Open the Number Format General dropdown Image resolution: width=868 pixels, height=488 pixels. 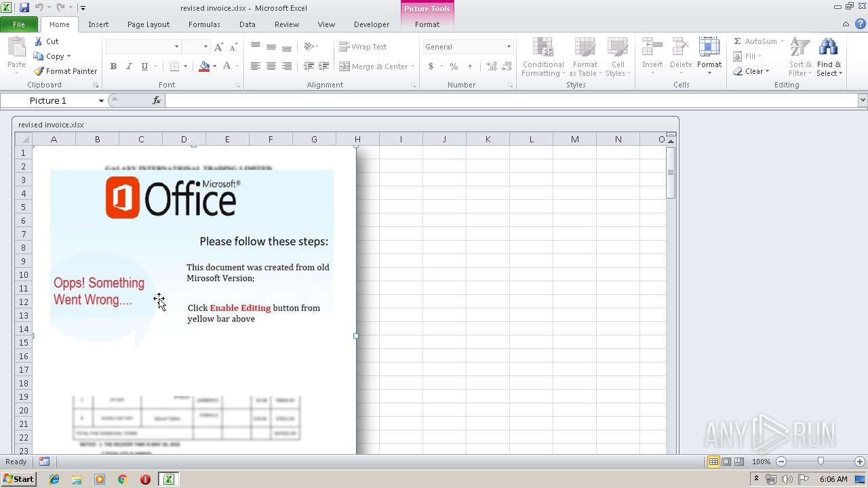509,47
